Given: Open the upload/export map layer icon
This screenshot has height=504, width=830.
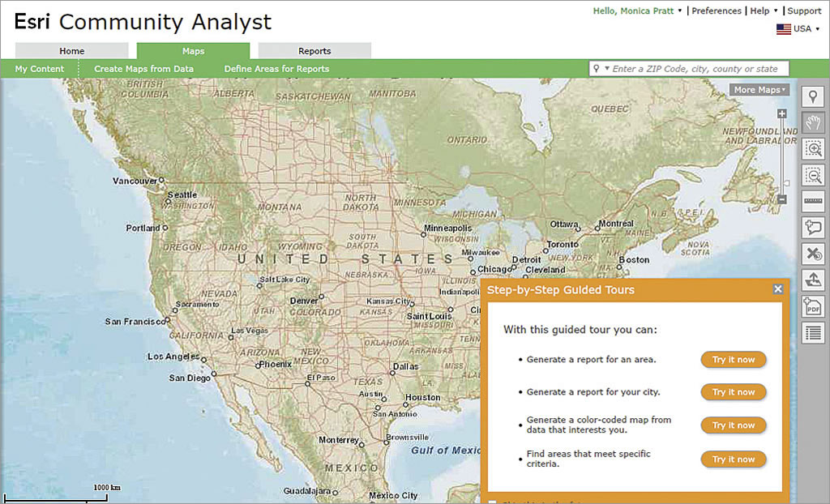Looking at the screenshot, I should coord(813,280).
